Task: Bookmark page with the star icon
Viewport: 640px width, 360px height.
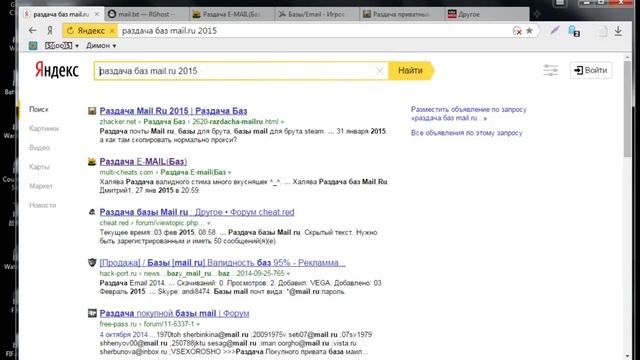Action: (529, 31)
